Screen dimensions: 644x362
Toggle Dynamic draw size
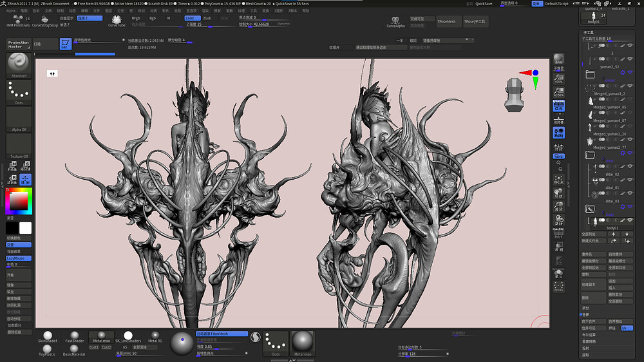283,24
